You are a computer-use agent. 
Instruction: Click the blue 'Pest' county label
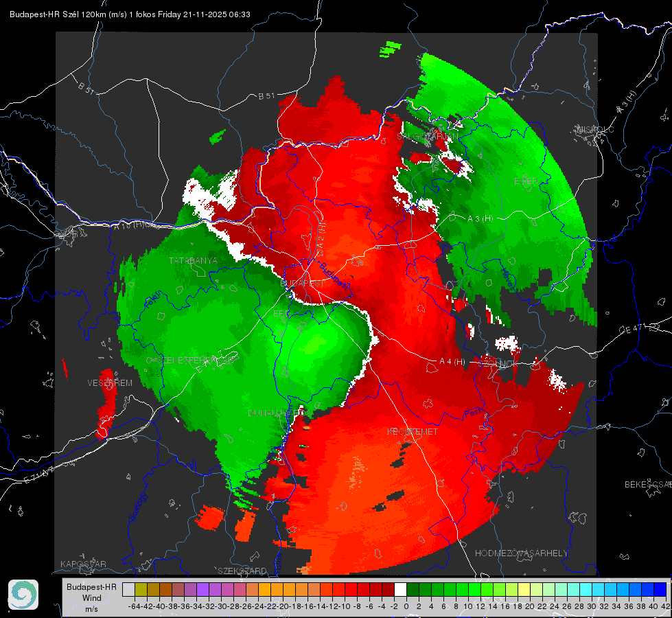pos(472,413)
